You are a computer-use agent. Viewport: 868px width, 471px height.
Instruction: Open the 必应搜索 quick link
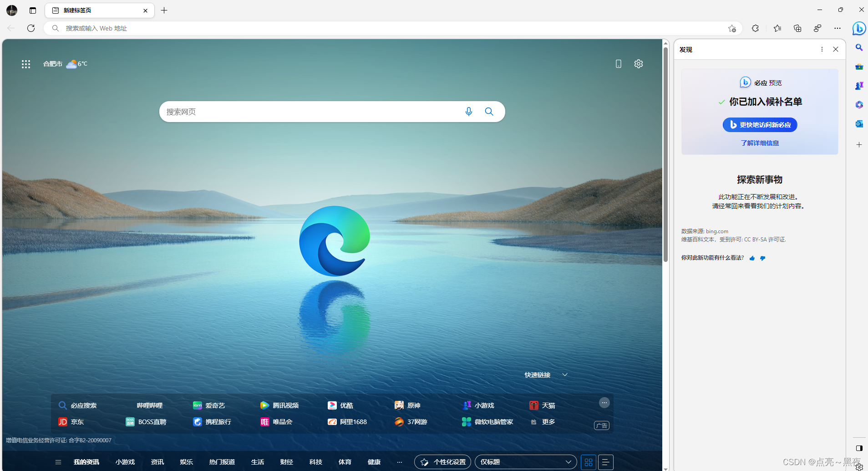pyautogui.click(x=78, y=405)
